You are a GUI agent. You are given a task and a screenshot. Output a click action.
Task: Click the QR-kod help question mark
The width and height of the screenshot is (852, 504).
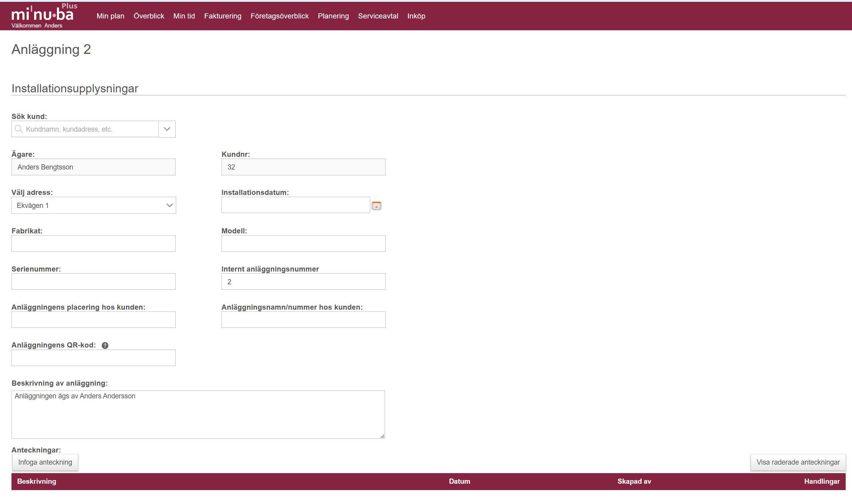105,345
